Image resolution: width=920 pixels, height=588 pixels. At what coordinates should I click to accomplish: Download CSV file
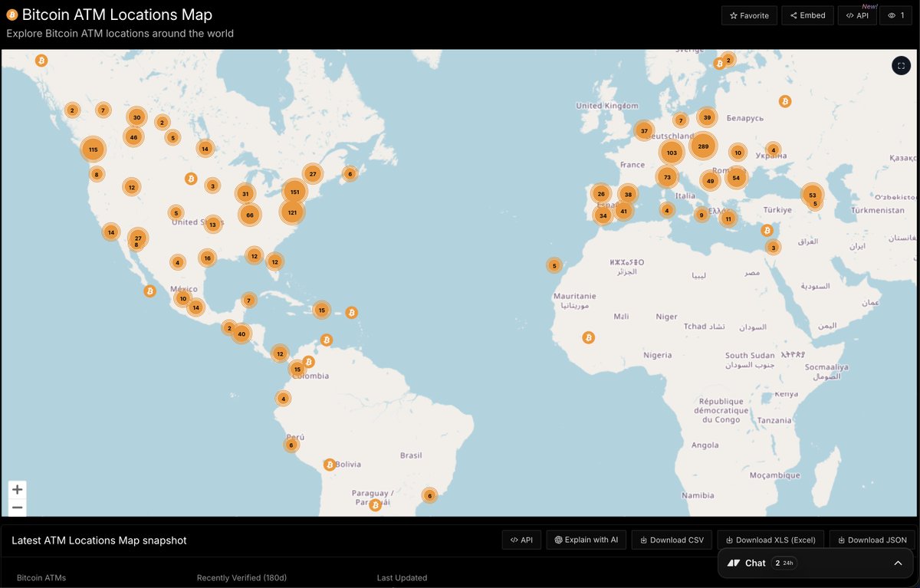tap(672, 540)
